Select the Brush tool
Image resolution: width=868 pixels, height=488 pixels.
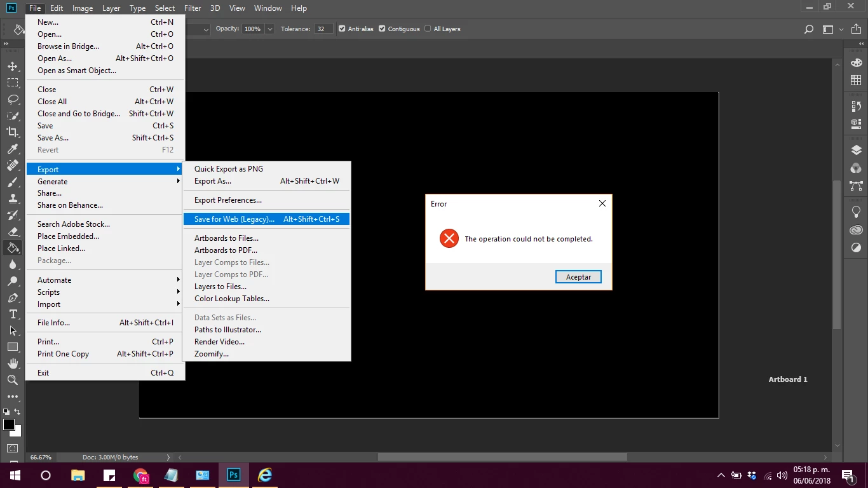[x=12, y=182]
